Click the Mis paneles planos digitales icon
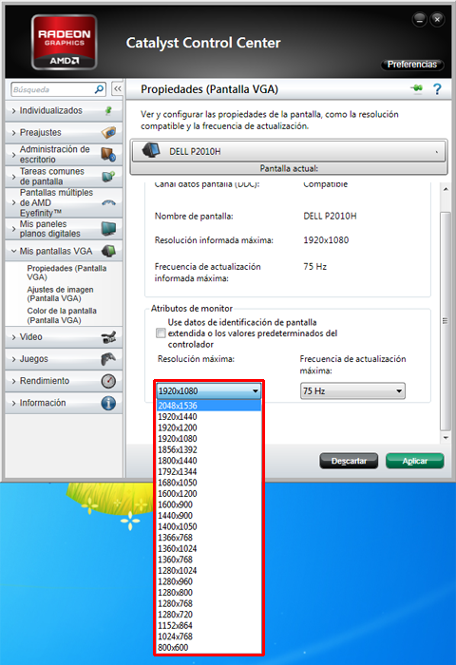The height and width of the screenshot is (665, 456). point(109,229)
